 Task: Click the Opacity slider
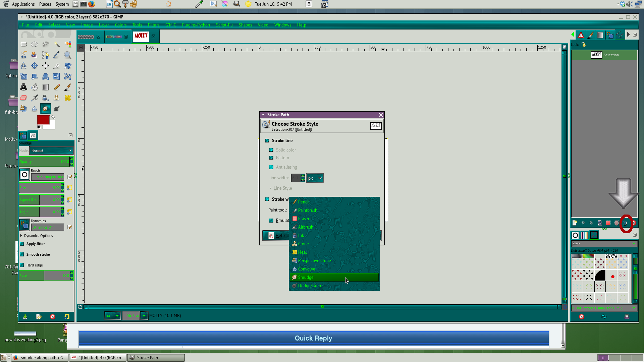coord(44,162)
